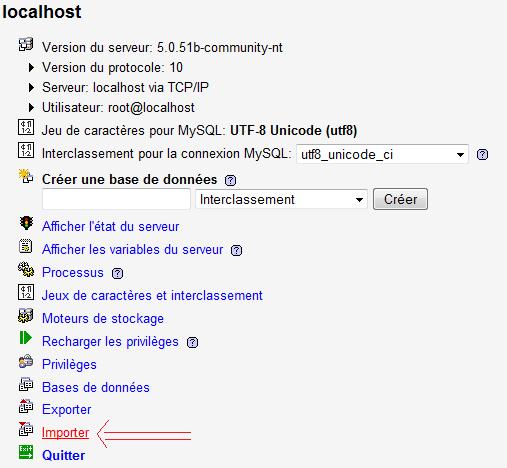Click the help icon beside Processus
The height and width of the screenshot is (468, 507).
click(x=117, y=274)
